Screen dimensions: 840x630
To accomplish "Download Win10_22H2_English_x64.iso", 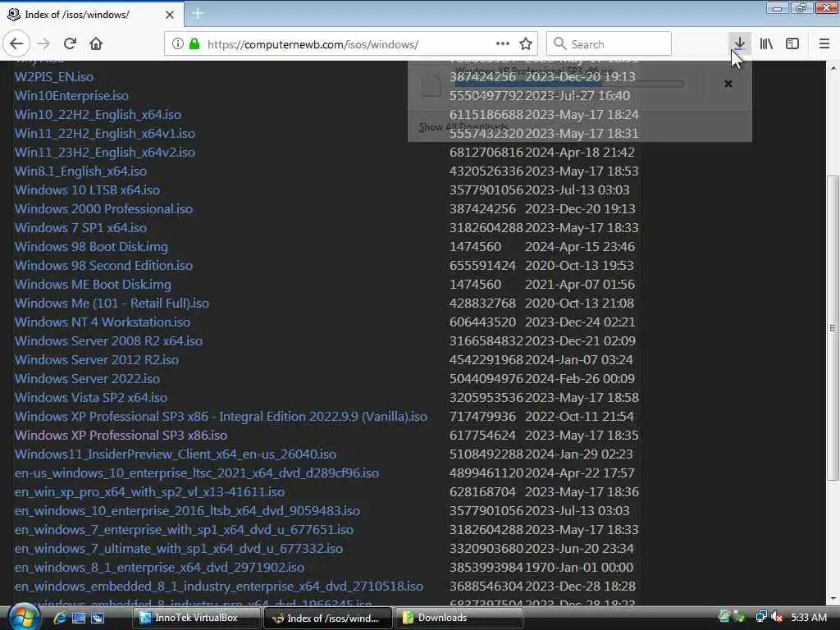I will [98, 114].
